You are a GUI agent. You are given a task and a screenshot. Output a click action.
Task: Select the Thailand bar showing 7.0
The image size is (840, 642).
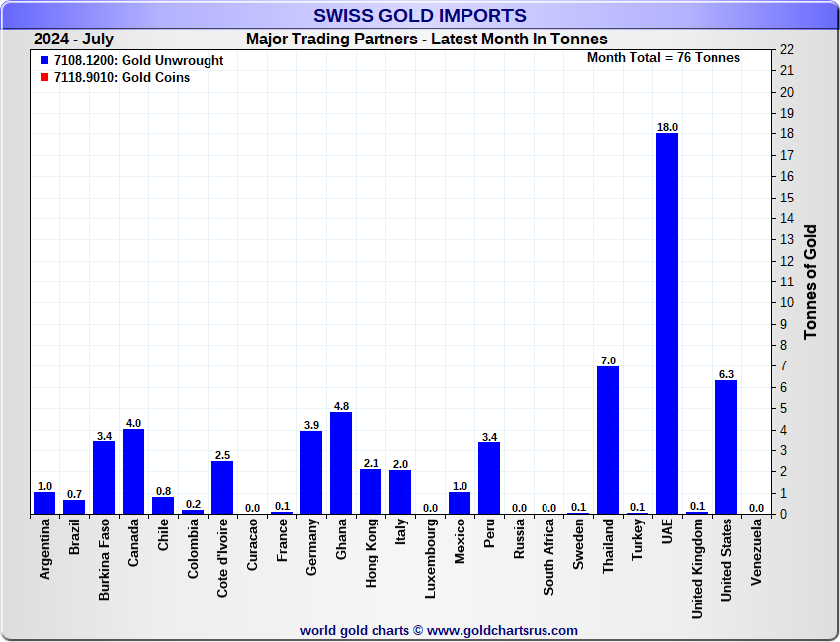608,440
